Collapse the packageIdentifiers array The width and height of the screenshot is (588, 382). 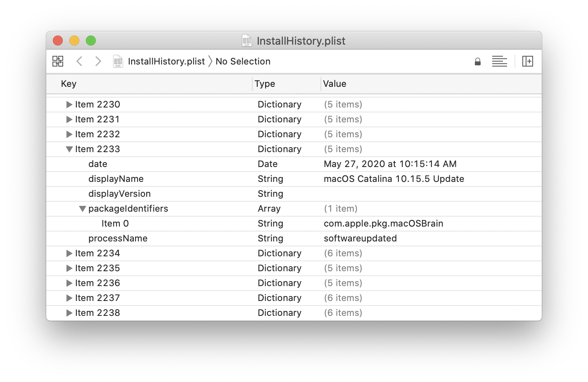(83, 209)
